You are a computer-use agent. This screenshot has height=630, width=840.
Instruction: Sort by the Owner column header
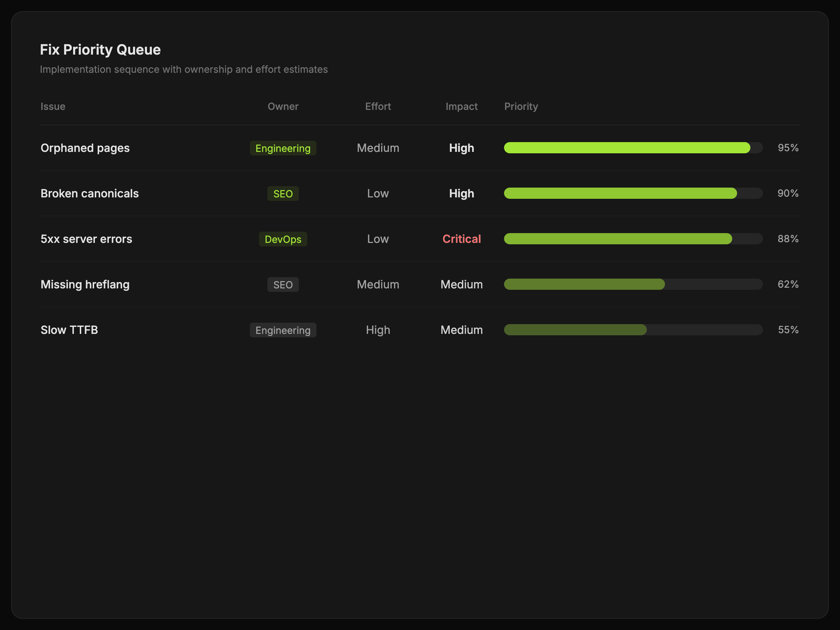tap(283, 106)
